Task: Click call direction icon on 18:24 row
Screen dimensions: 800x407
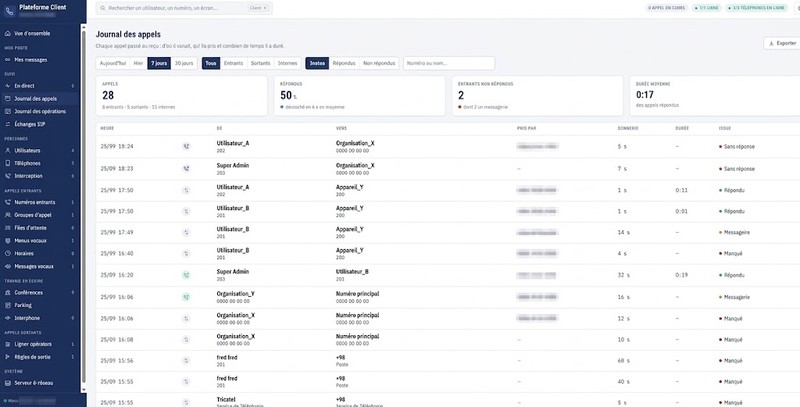Action: 186,146
